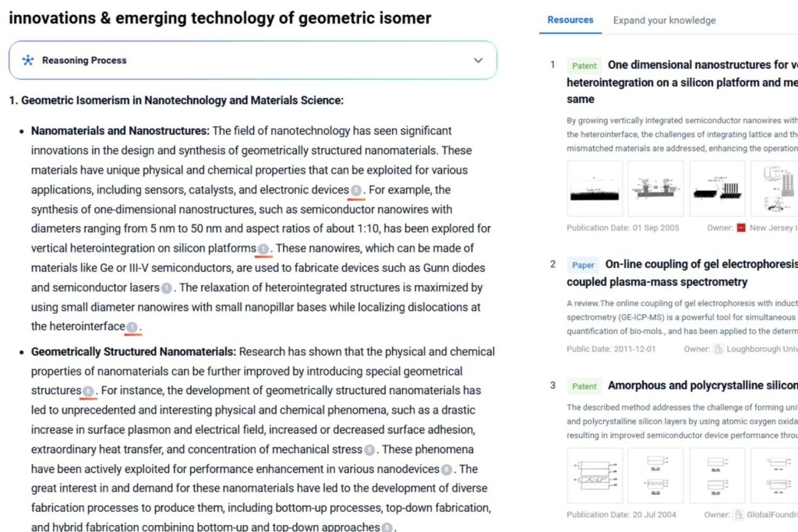798x532 pixels.
Task: Click the New Jersey owner icon
Action: point(741,228)
